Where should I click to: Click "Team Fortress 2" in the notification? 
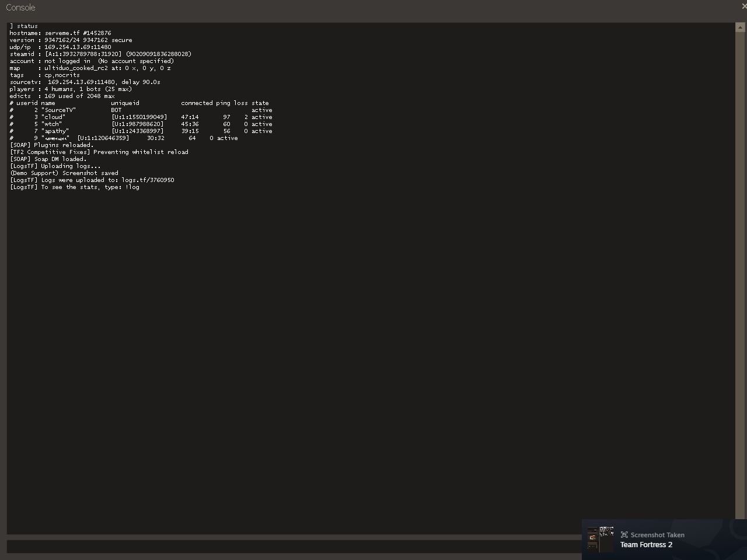tap(646, 545)
